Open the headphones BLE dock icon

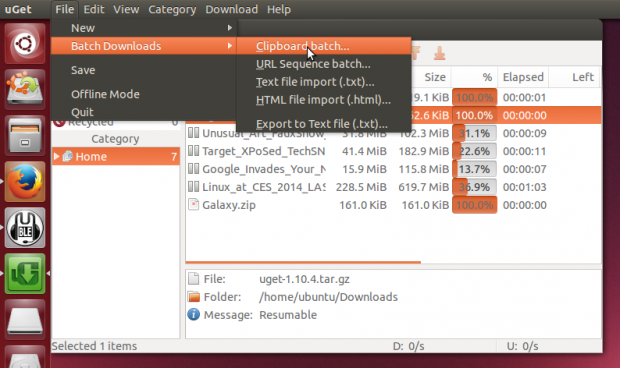[25, 228]
